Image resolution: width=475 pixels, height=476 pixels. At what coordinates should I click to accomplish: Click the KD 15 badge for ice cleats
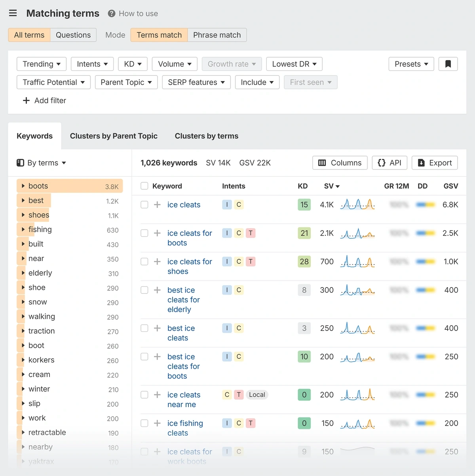[304, 205]
